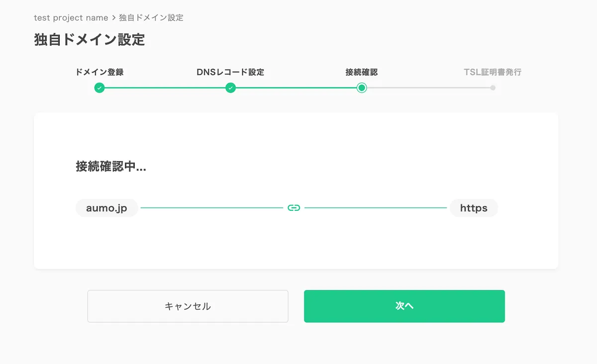Click the gray step dot under TSL証明書発行

tap(493, 88)
